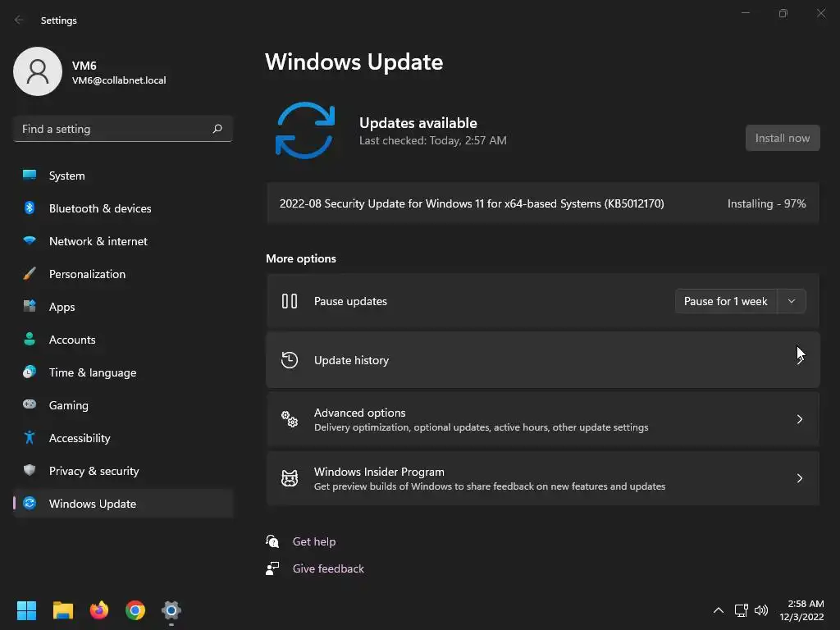Click the Update history clock icon
The height and width of the screenshot is (630, 840).
290,360
